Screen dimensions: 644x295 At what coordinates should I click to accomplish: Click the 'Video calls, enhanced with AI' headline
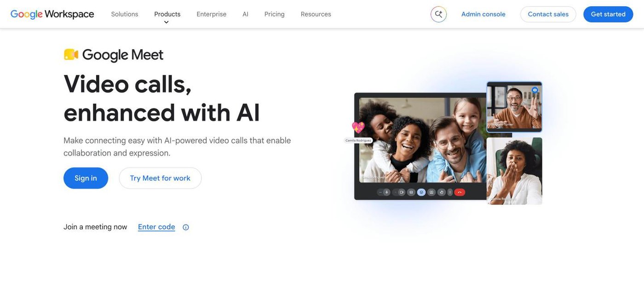point(162,98)
